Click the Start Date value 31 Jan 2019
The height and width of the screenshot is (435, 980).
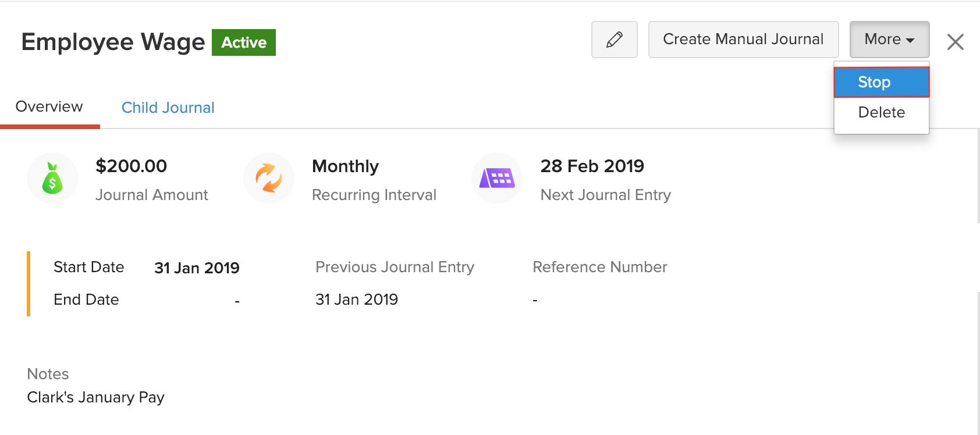tap(197, 268)
